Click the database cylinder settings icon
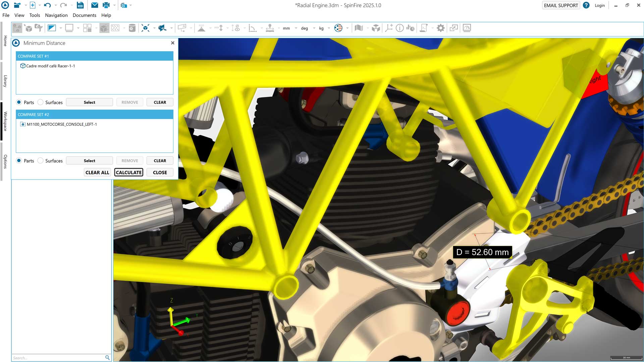Viewport: 644px width, 362px height. [x=132, y=28]
